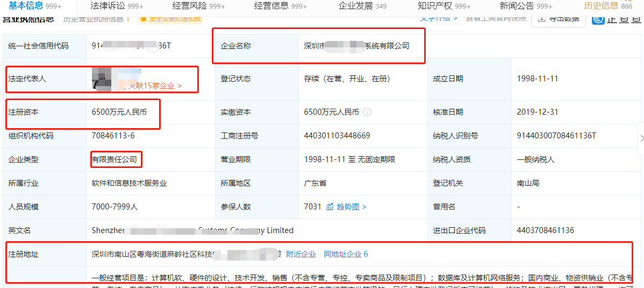Select the 核准日期 value 2019-12-31
The width and height of the screenshot is (644, 288).
[x=537, y=112]
